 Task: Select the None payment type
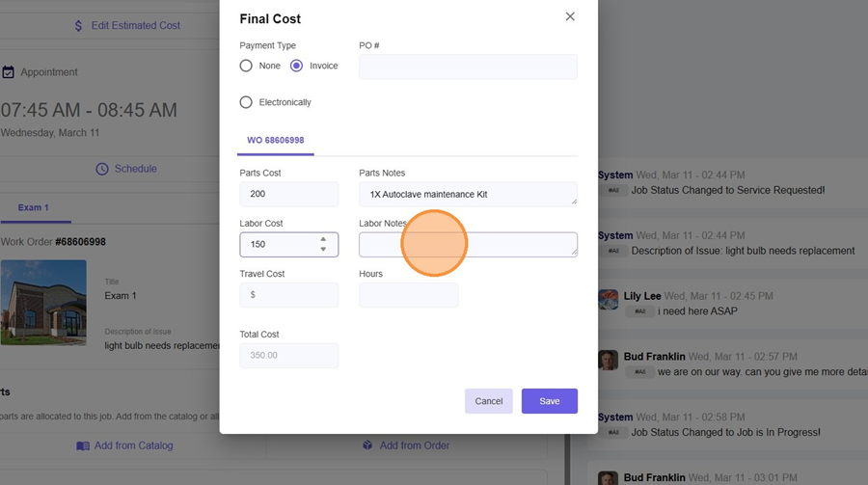[246, 66]
